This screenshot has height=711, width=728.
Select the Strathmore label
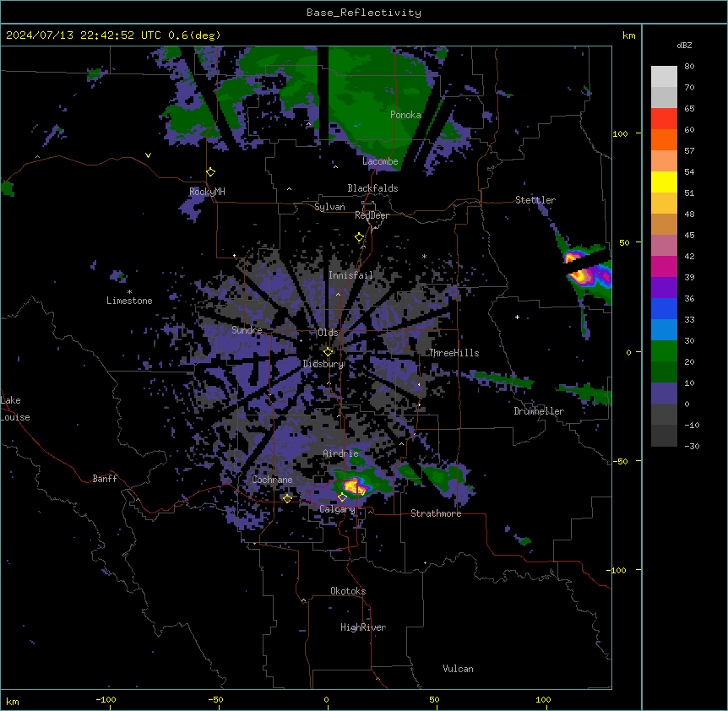pos(436,513)
